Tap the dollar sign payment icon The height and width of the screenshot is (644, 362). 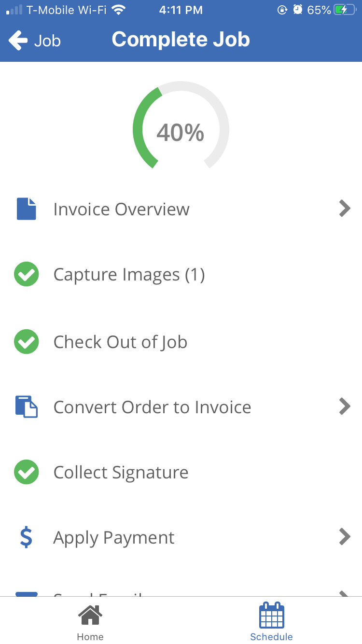point(26,537)
